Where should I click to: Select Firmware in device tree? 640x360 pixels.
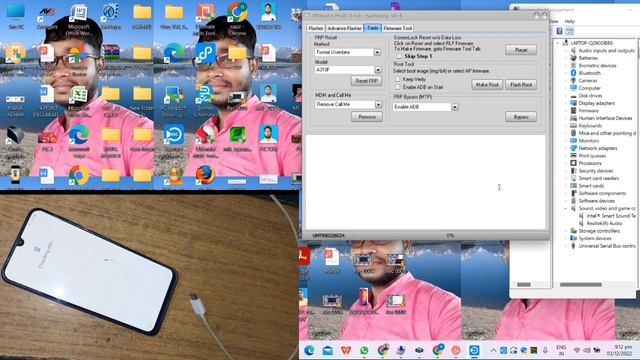pos(589,111)
